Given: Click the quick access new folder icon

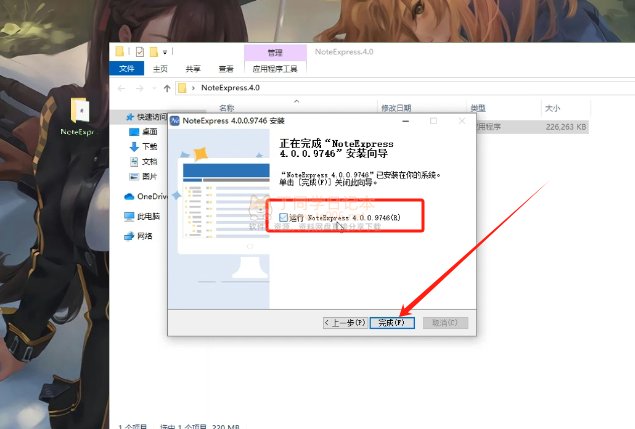Looking at the screenshot, I should [153, 52].
